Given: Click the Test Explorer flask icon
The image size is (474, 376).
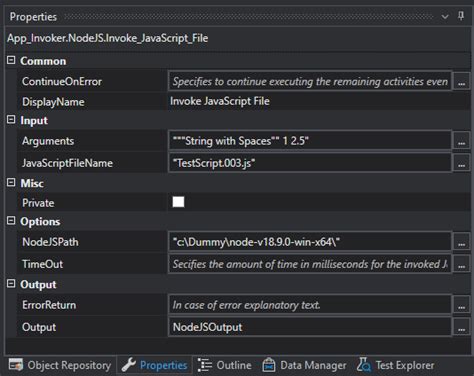Looking at the screenshot, I should click(x=364, y=365).
